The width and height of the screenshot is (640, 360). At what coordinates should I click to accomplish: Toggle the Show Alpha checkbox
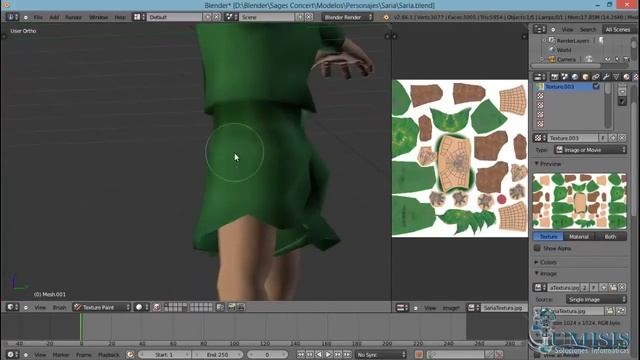pos(537,248)
